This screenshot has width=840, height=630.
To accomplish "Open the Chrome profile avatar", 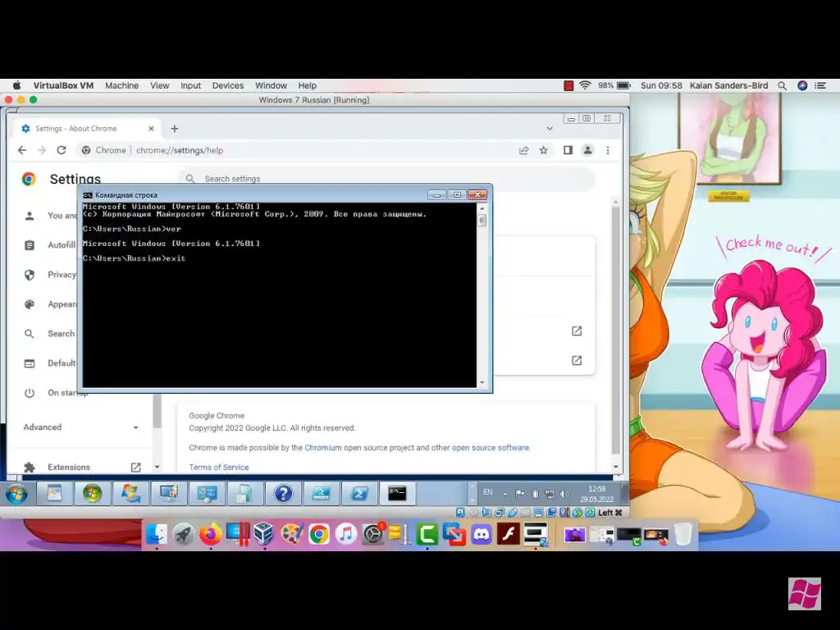I will click(x=587, y=151).
